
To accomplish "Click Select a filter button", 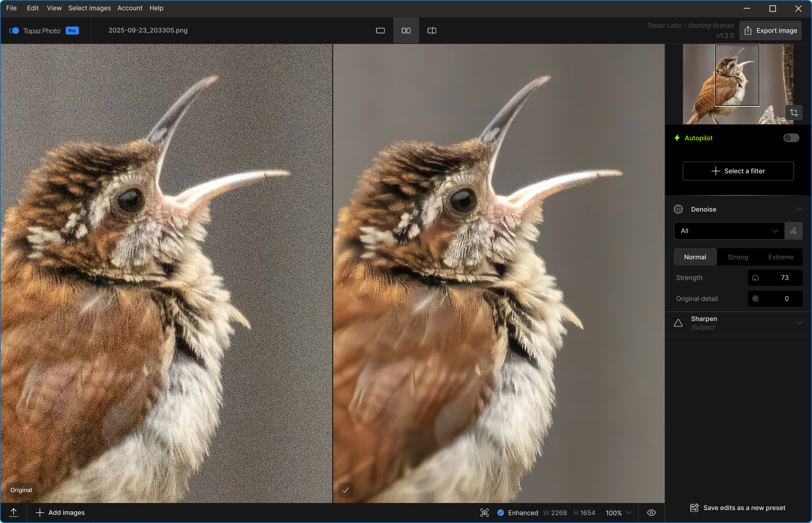I will tap(738, 171).
